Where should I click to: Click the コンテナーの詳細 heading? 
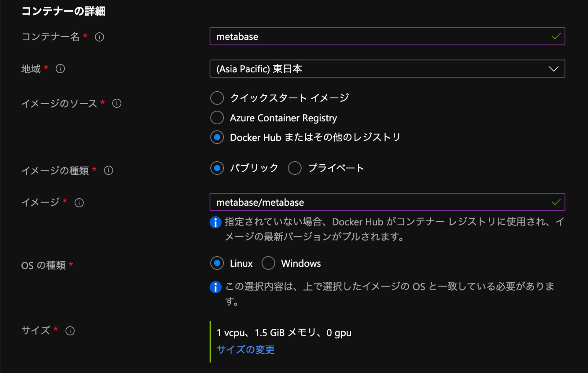pyautogui.click(x=63, y=11)
